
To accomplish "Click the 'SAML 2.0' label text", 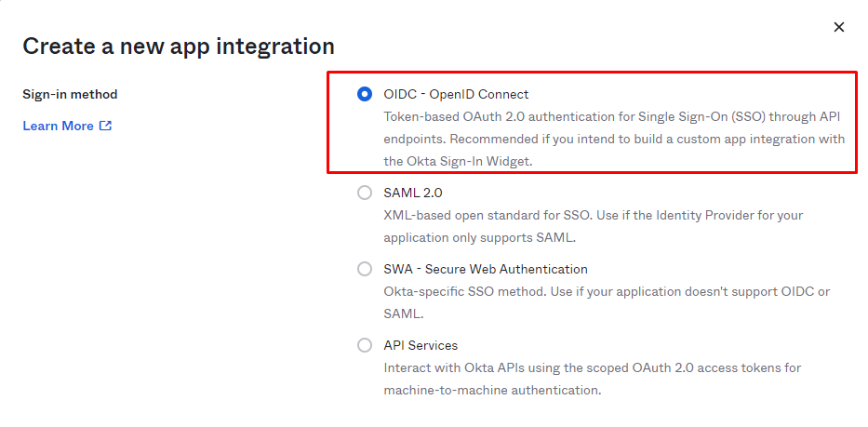I will point(413,193).
